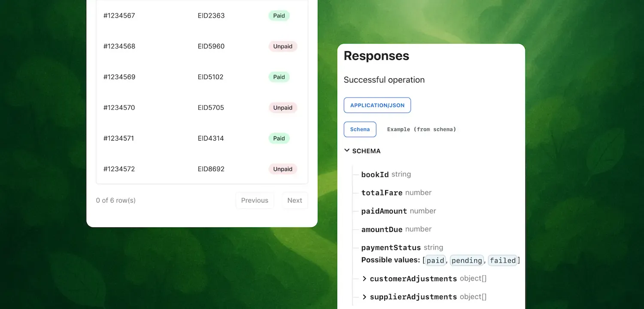Click the Unpaid badge for #1234568
Image resolution: width=644 pixels, height=309 pixels.
pos(283,46)
